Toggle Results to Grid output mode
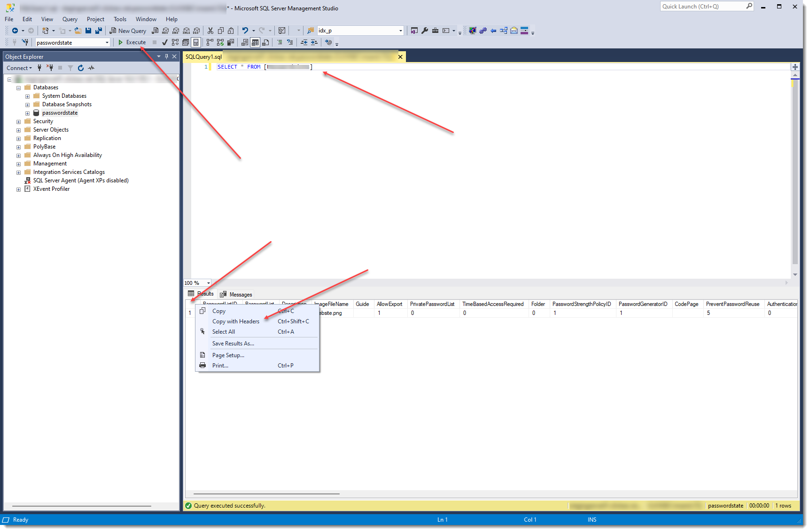Screen dimensions: 810x532 255,42
